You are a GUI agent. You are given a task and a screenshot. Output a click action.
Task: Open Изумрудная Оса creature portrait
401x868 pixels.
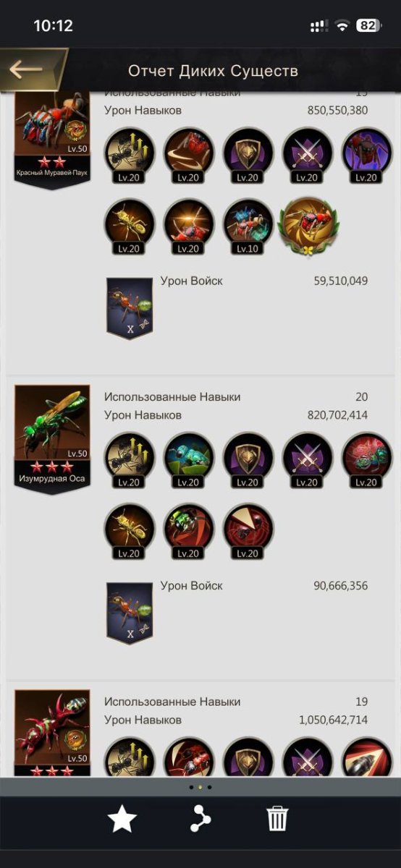click(52, 435)
